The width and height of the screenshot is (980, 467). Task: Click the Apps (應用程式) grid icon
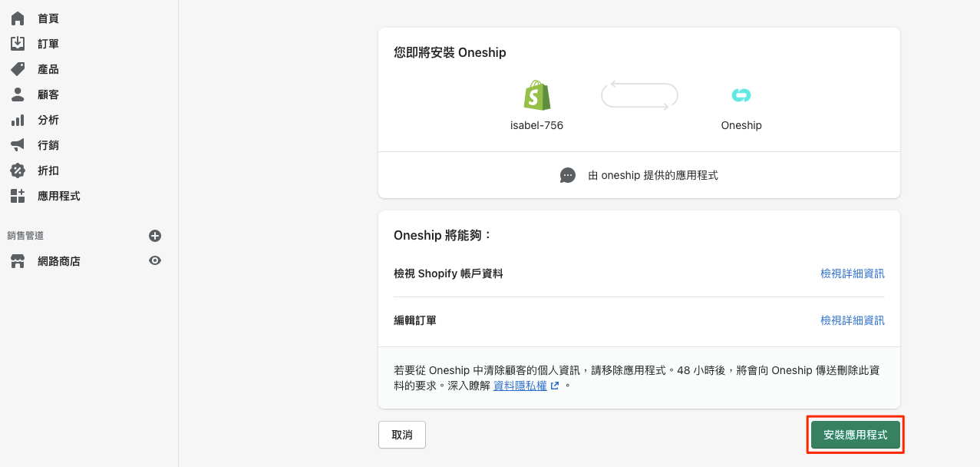(18, 196)
